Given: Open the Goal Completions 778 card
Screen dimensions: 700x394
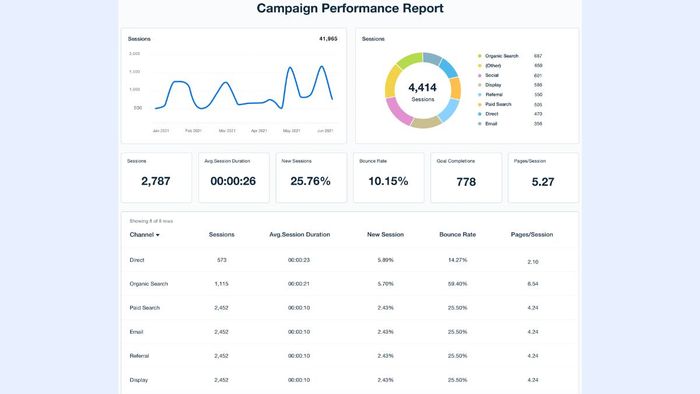Looking at the screenshot, I should pyautogui.click(x=466, y=178).
